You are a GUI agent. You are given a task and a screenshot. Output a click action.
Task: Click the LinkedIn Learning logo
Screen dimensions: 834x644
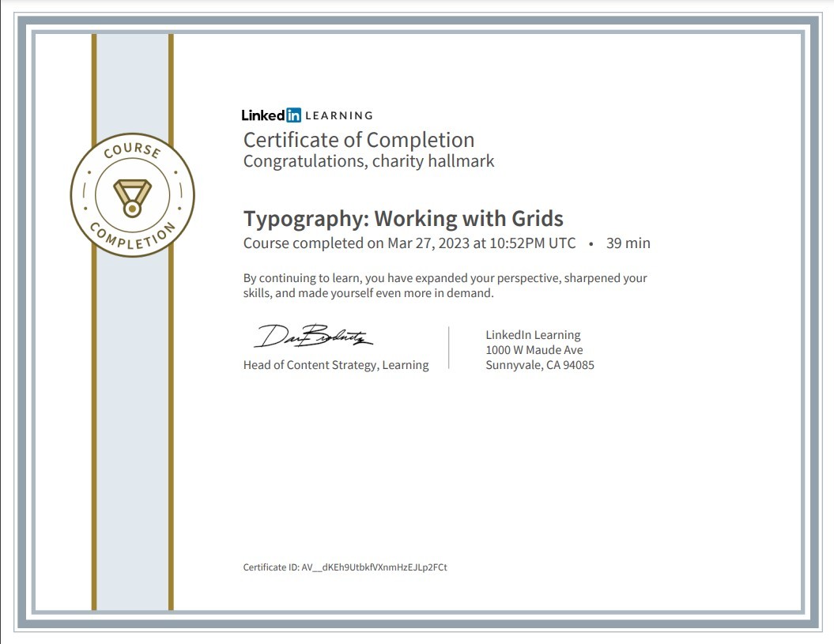pyautogui.click(x=307, y=115)
